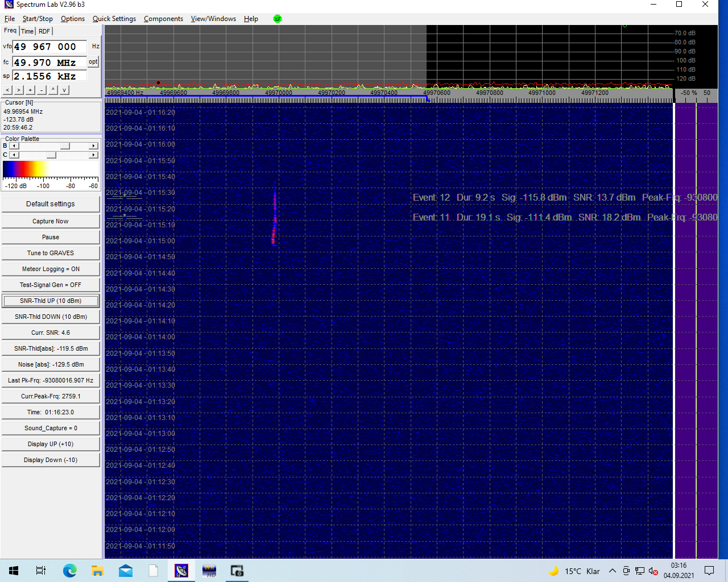Viewport: 728px width, 582px height.
Task: Click Display Down (-10) button
Action: (x=51, y=460)
